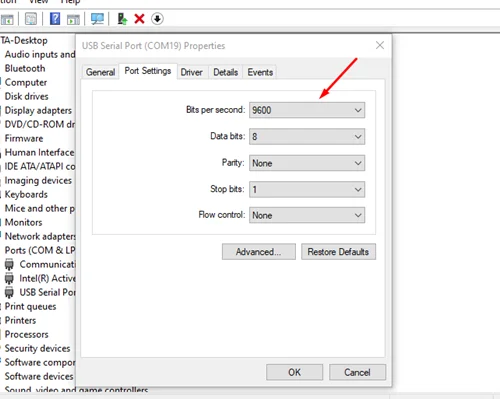Select IDE ATA/ATAPI controllers tree item
Image resolution: width=500 pixels, height=399 pixels.
40,166
